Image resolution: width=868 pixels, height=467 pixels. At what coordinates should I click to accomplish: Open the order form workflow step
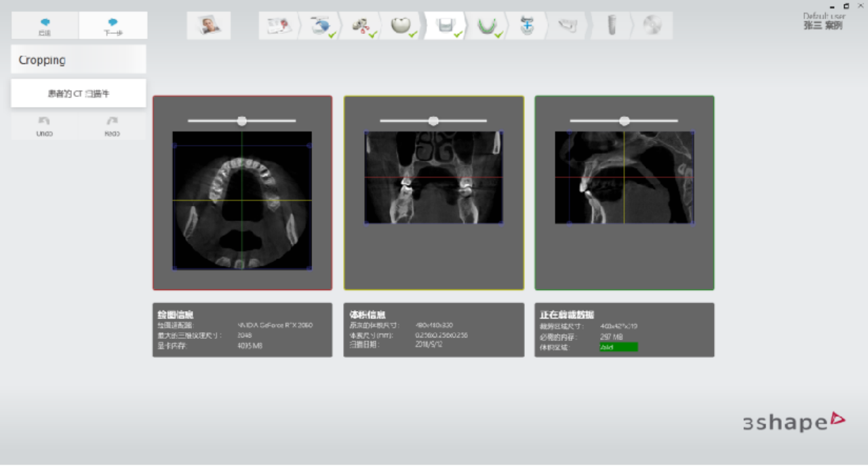[x=279, y=26]
